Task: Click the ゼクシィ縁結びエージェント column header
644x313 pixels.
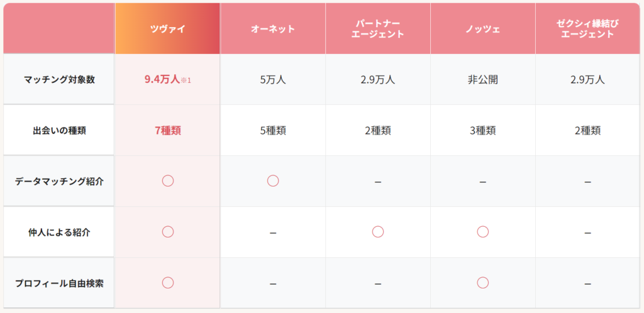Action: click(587, 29)
